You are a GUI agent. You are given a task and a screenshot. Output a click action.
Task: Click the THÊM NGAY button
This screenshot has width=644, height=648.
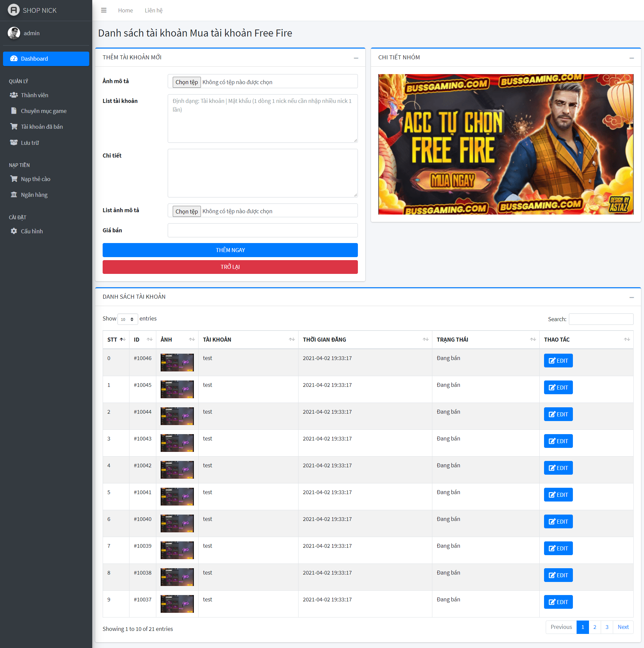[x=230, y=250]
